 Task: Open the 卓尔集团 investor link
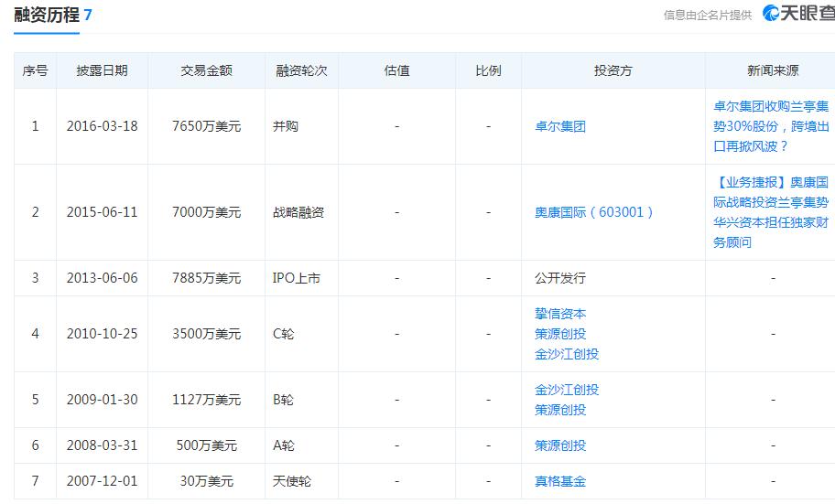click(559, 126)
